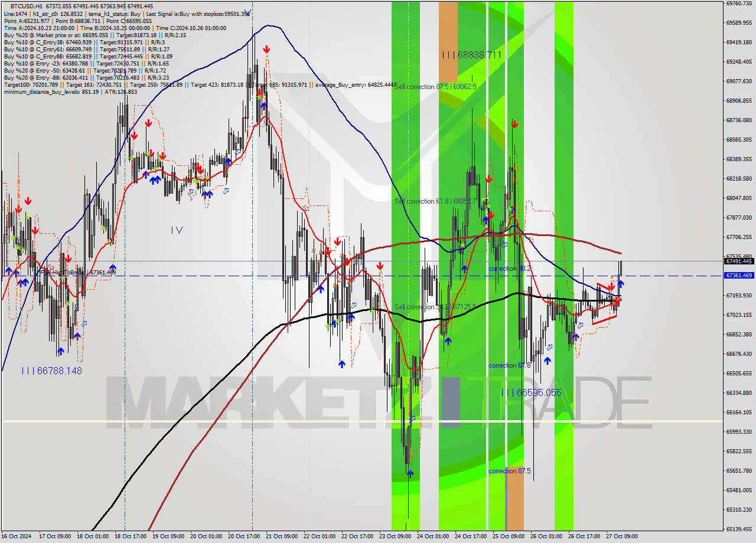The image size is (756, 543).
Task: Select the '21 Oct 09:00' time label
Action: pos(281,537)
